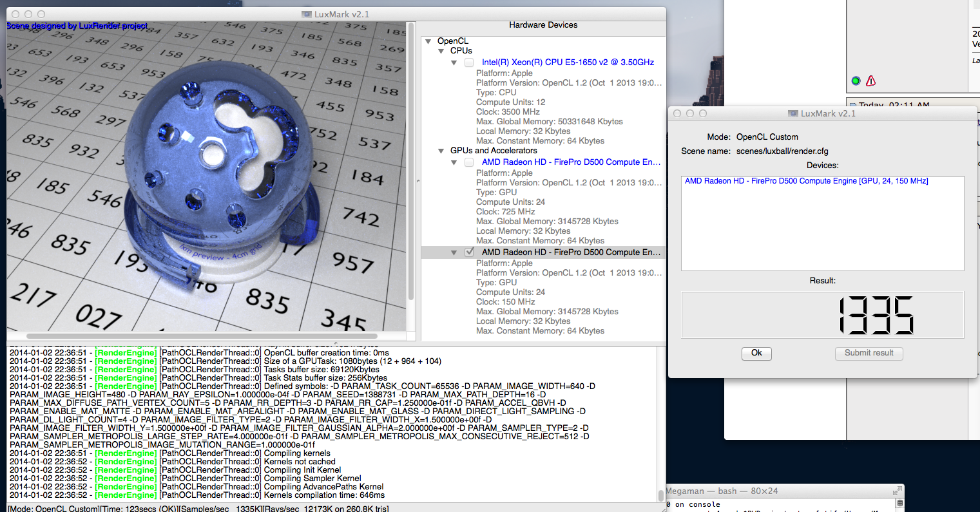Click the Compute Units: 12 row

(x=510, y=102)
